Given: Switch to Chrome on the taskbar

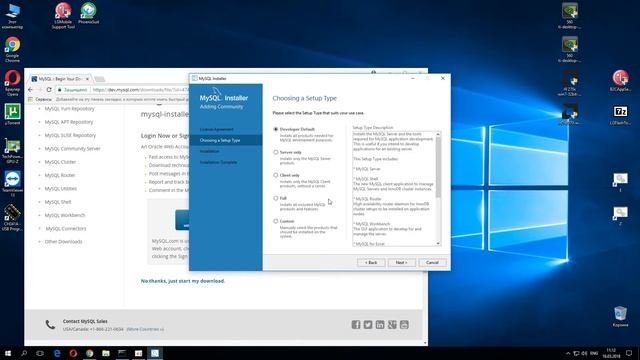Looking at the screenshot, I should click(89, 353).
